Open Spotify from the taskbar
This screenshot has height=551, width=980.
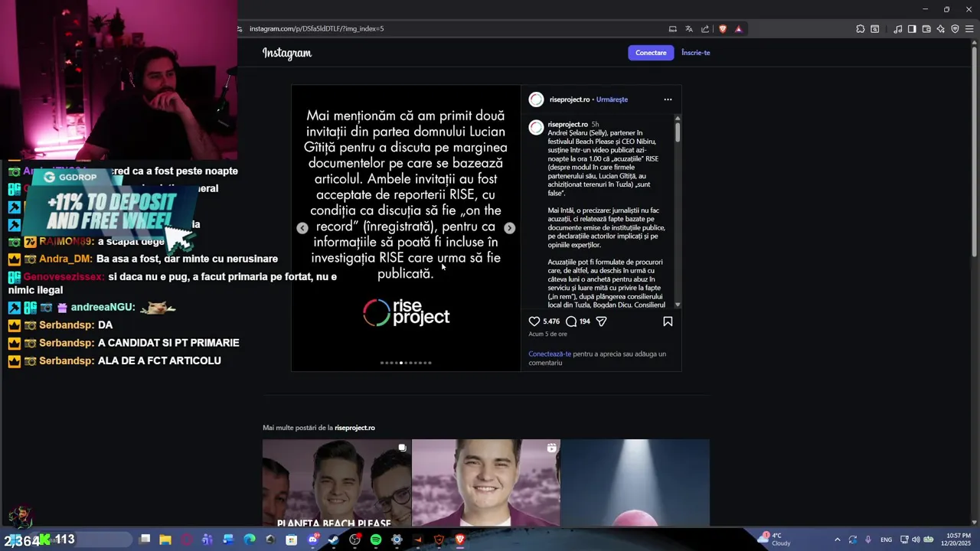(376, 540)
